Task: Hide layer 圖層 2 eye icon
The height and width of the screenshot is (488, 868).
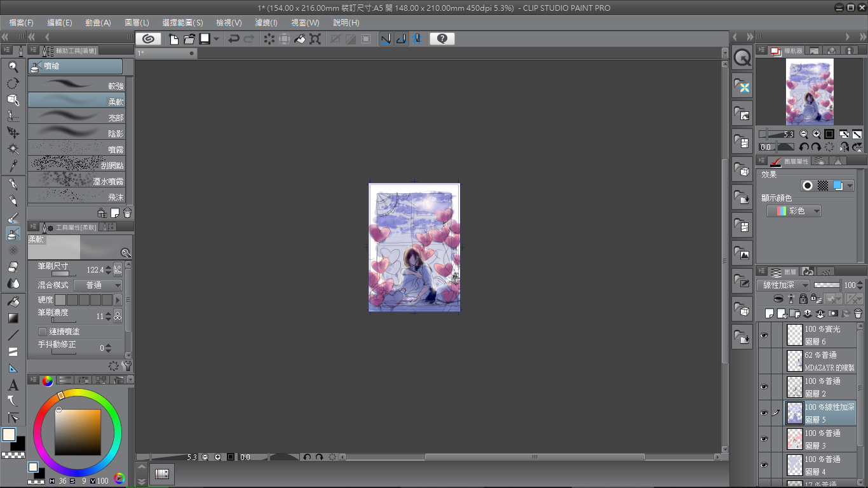Action: click(764, 387)
